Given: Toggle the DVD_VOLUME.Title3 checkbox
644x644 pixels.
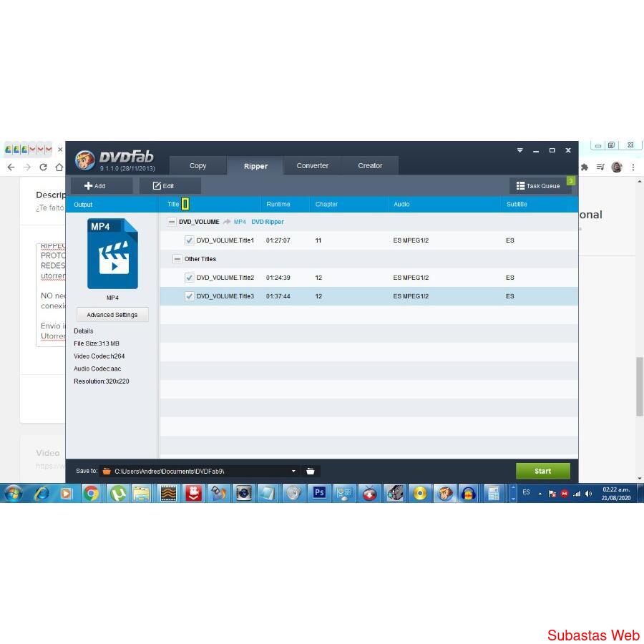Looking at the screenshot, I should click(x=190, y=296).
